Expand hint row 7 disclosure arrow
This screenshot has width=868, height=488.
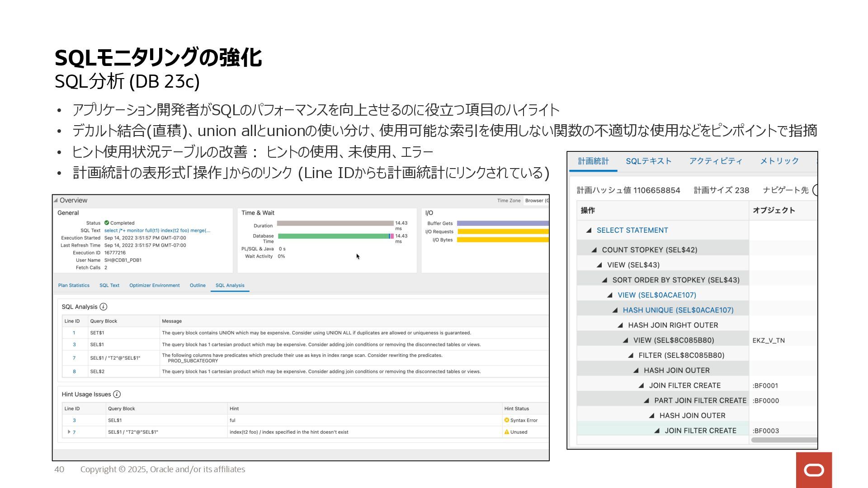(x=69, y=432)
